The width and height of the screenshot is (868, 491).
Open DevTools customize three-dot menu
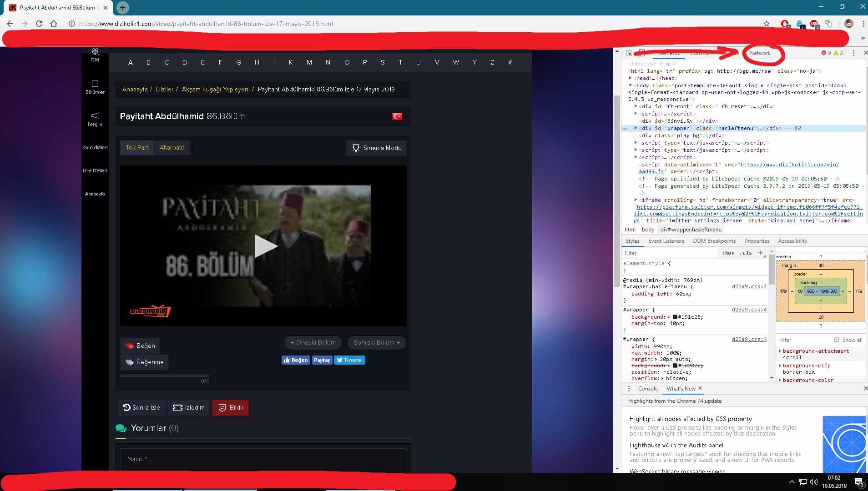[853, 53]
